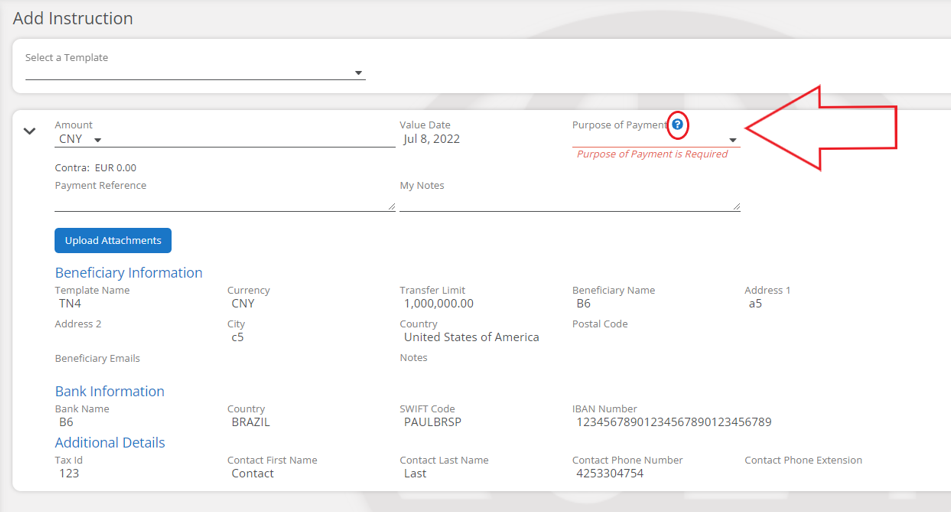
Task: Click the Purpose of Payment is Required message
Action: point(652,154)
